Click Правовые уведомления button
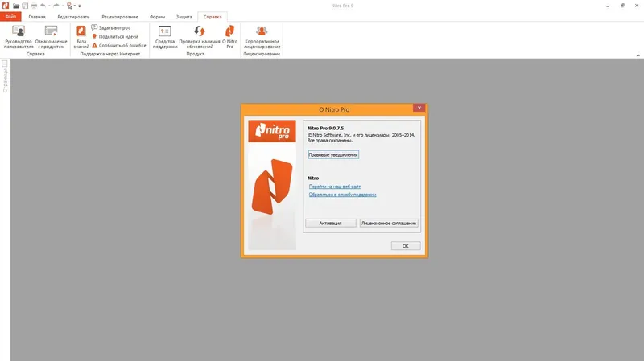The height and width of the screenshot is (361, 644). coord(333,154)
